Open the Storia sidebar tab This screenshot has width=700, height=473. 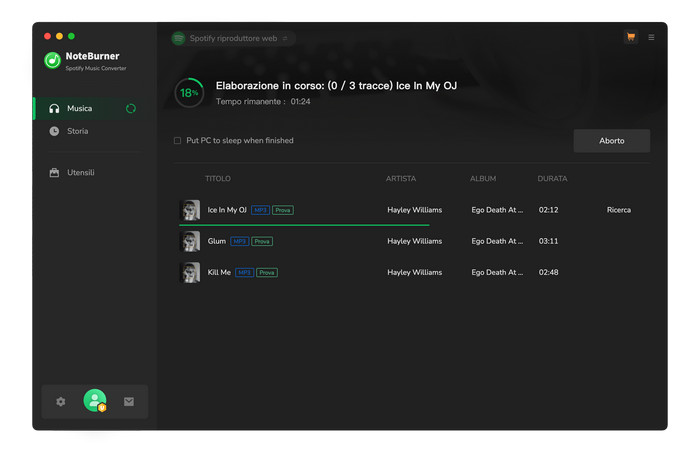point(96,131)
